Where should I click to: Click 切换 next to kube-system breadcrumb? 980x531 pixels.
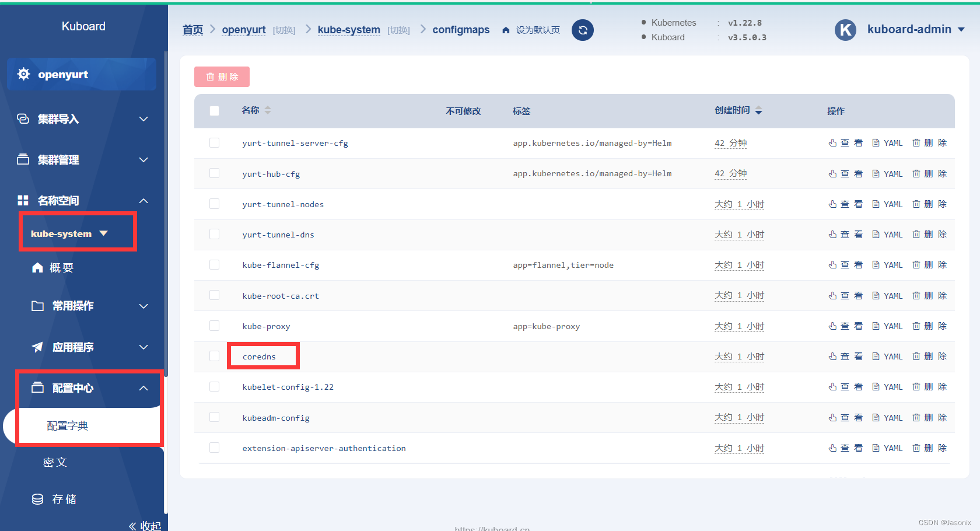(398, 30)
